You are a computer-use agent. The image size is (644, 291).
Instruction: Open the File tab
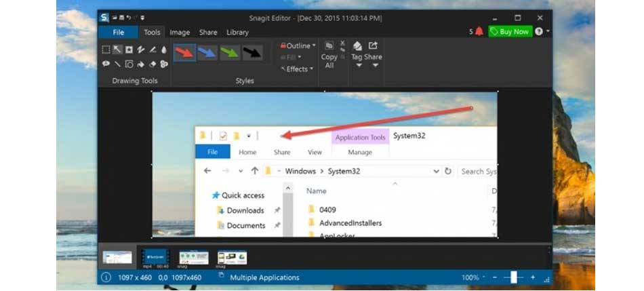point(118,32)
